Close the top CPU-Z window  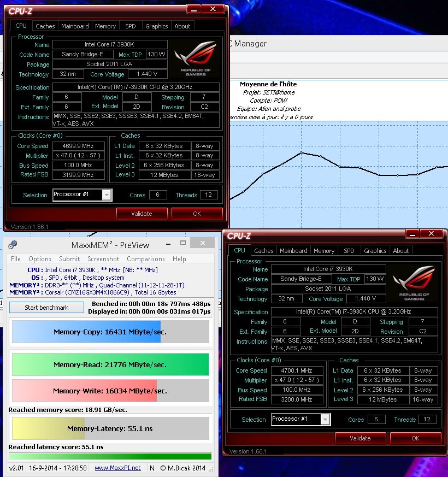point(213,9)
